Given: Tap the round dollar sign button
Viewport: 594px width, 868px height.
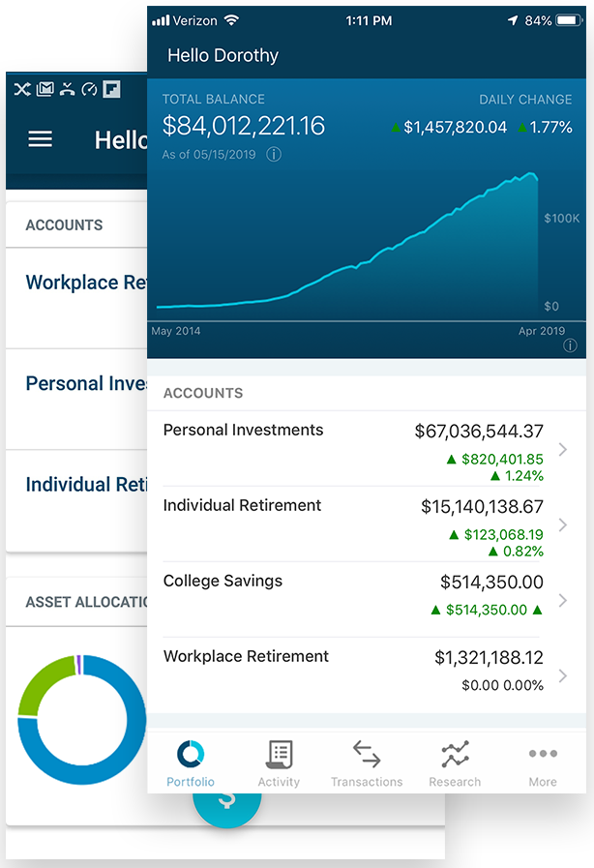Looking at the screenshot, I should point(226,802).
